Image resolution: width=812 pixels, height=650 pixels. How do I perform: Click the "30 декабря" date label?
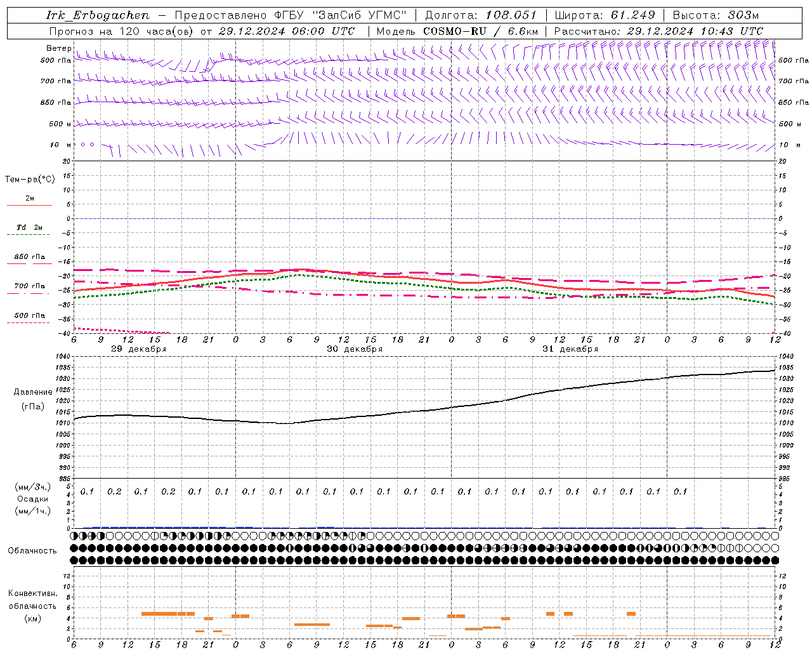click(x=355, y=349)
